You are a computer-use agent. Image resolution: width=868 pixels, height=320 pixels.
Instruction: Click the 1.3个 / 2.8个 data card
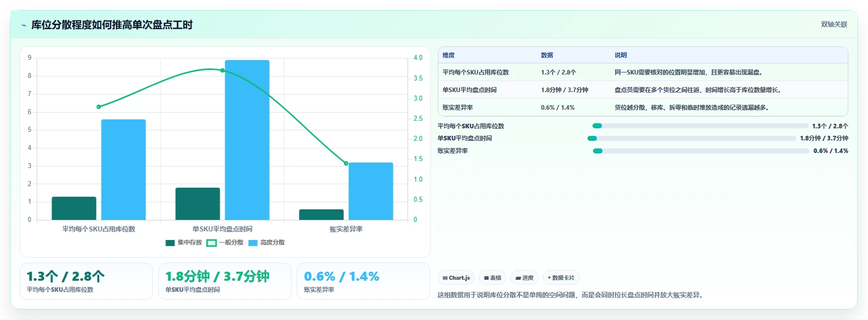pos(86,281)
